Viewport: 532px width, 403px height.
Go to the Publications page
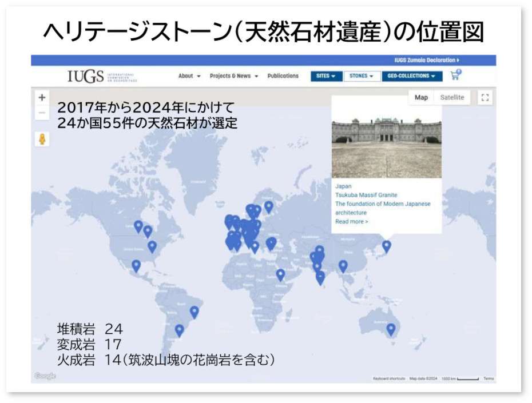283,76
